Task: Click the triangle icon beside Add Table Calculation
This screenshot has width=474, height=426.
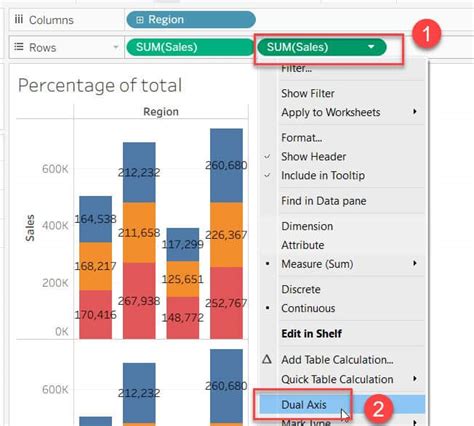Action: tap(267, 359)
